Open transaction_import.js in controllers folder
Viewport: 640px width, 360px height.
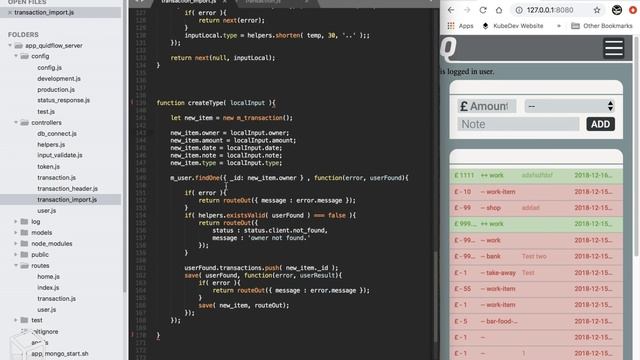point(67,200)
